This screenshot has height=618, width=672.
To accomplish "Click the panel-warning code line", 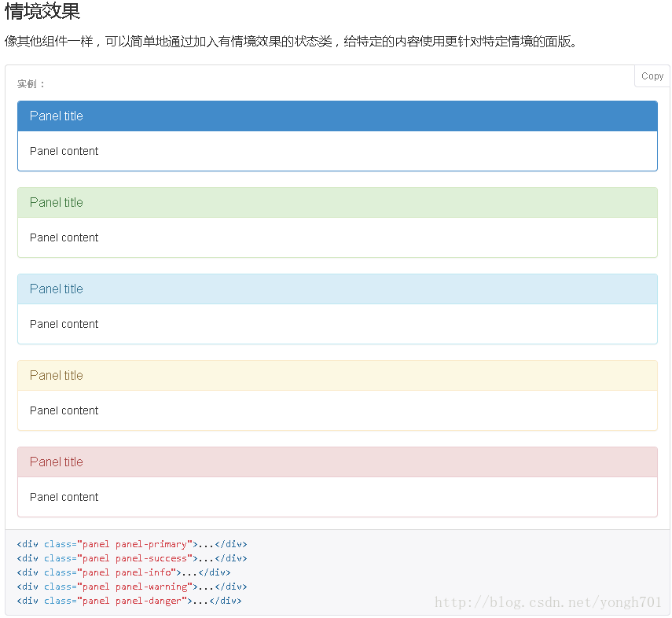I will 132,587.
